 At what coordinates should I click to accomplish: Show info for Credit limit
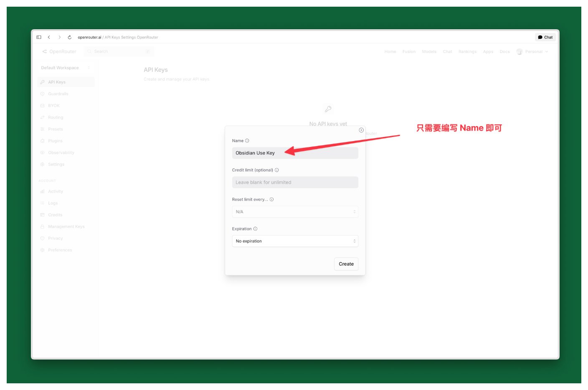(277, 170)
